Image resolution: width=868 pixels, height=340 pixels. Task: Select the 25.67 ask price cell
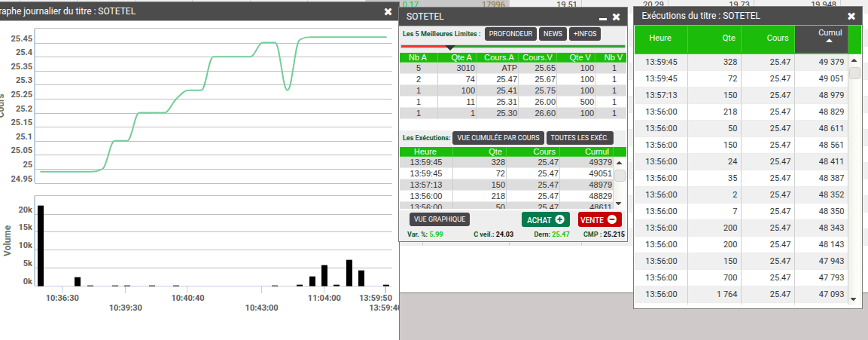(x=537, y=79)
